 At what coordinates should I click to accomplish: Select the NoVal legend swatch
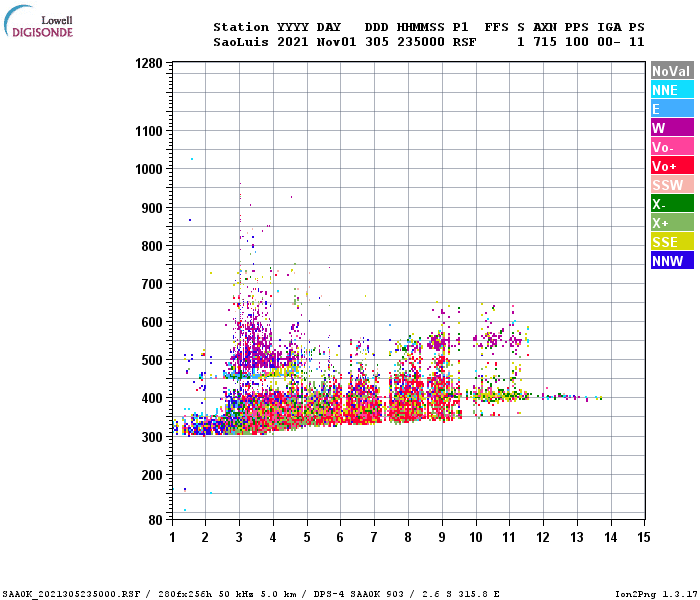click(x=672, y=71)
